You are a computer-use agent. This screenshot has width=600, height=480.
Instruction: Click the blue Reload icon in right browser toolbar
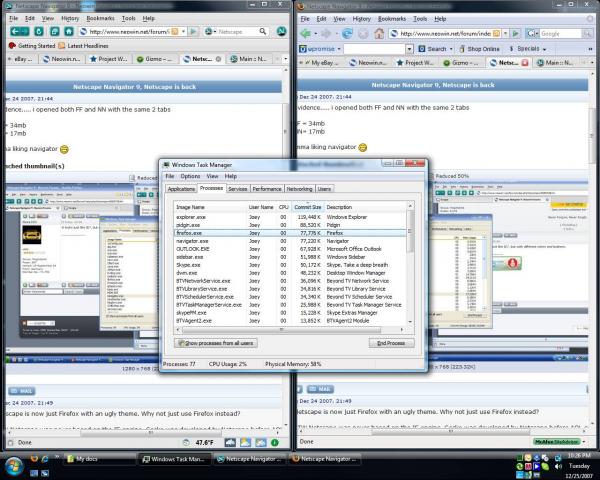pyautogui.click(x=347, y=34)
